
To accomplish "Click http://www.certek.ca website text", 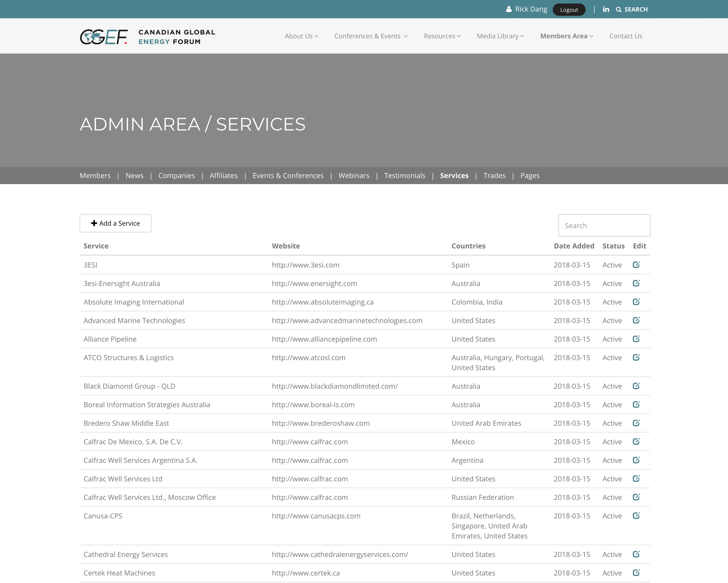I will click(306, 573).
